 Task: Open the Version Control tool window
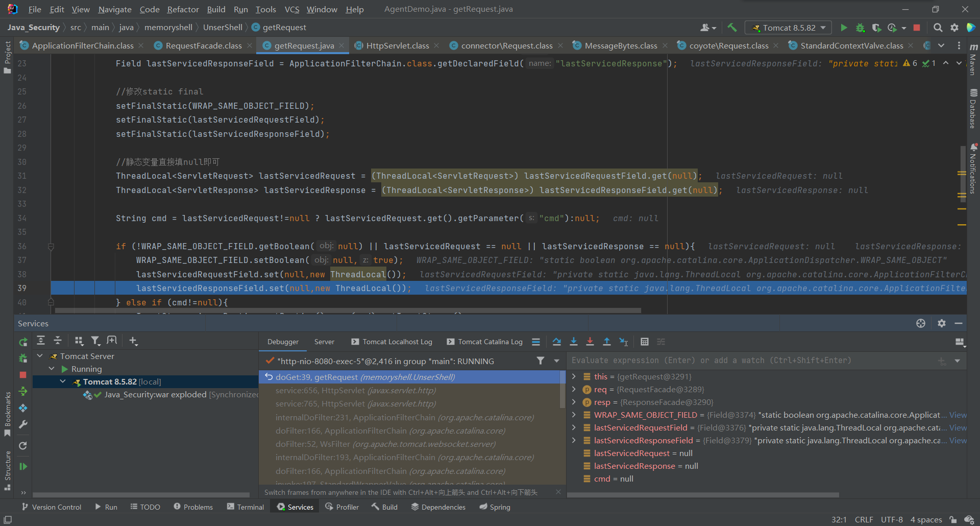pos(52,507)
